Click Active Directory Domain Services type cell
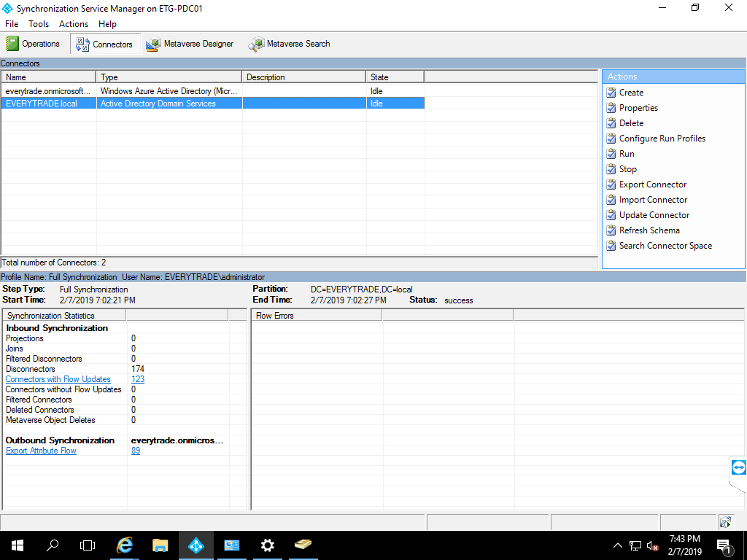The image size is (747, 560). click(x=169, y=104)
